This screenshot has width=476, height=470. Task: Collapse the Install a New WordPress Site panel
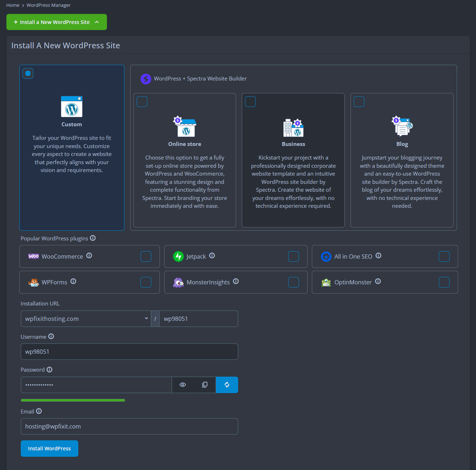point(57,22)
